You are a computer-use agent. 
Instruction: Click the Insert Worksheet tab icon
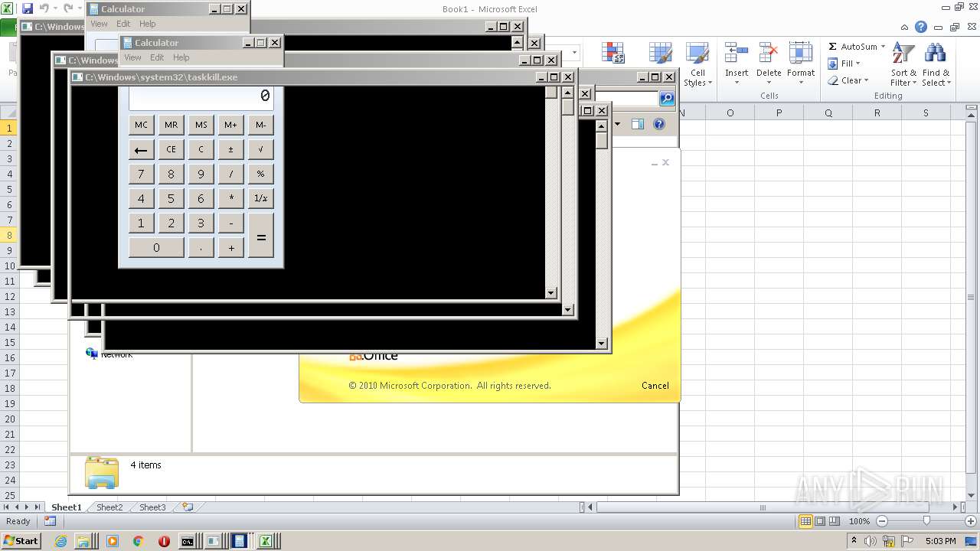[x=187, y=507]
